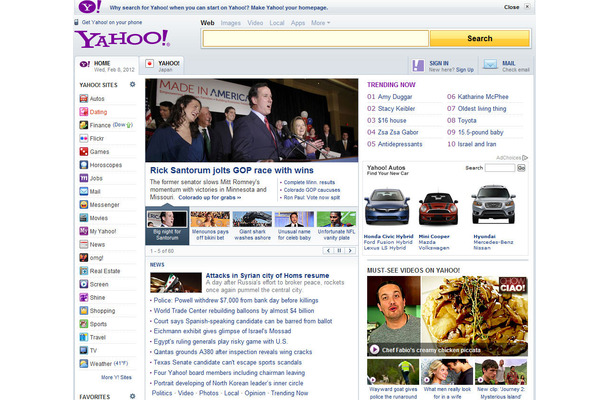Open the Jobs site icon

click(x=84, y=178)
